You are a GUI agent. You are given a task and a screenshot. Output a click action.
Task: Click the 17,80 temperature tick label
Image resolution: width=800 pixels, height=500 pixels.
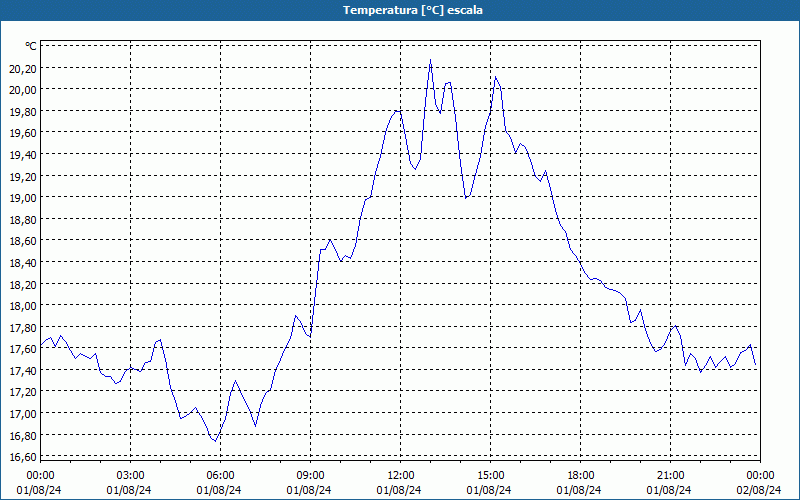click(x=23, y=327)
